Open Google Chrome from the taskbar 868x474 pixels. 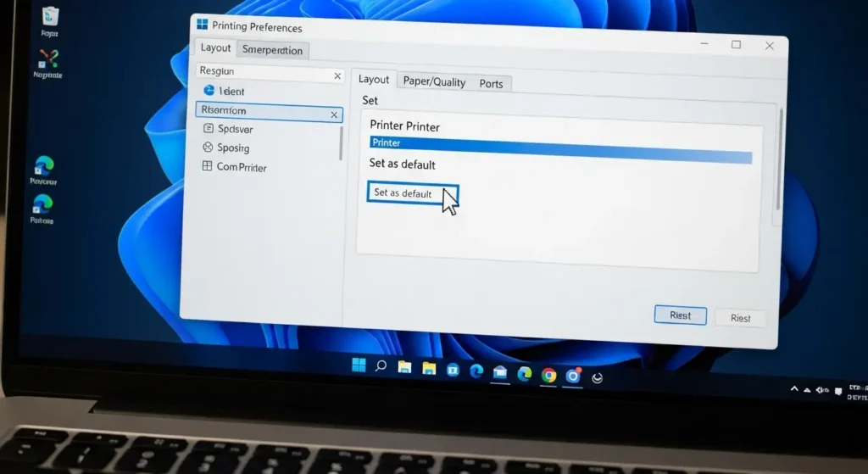(548, 376)
